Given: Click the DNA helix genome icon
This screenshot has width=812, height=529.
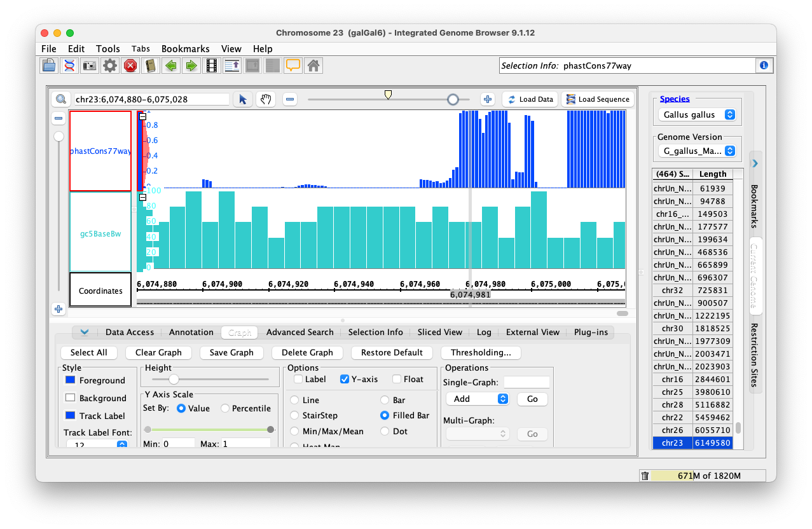Looking at the screenshot, I should click(69, 65).
